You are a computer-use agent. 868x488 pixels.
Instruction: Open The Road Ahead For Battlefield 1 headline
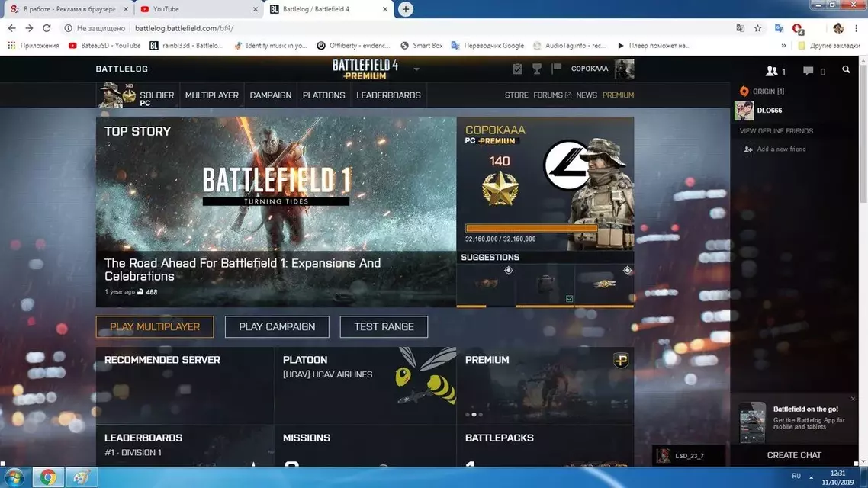coord(243,269)
